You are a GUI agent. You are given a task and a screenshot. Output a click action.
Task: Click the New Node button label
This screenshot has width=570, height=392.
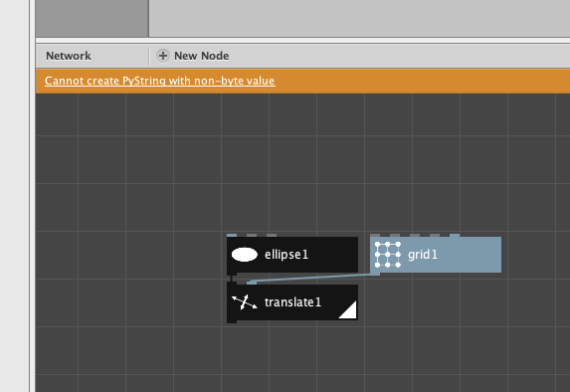[x=201, y=56]
